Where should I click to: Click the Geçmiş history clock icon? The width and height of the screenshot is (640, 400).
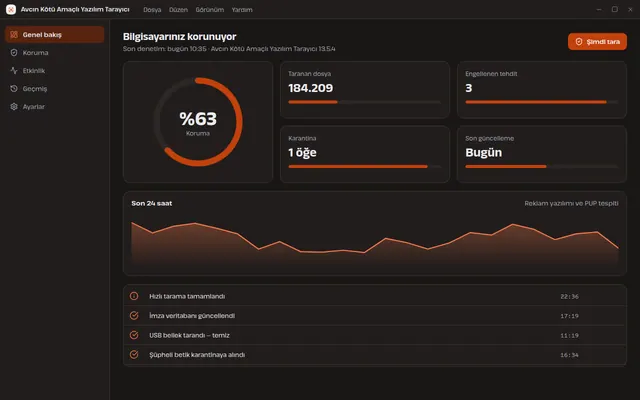tap(14, 89)
